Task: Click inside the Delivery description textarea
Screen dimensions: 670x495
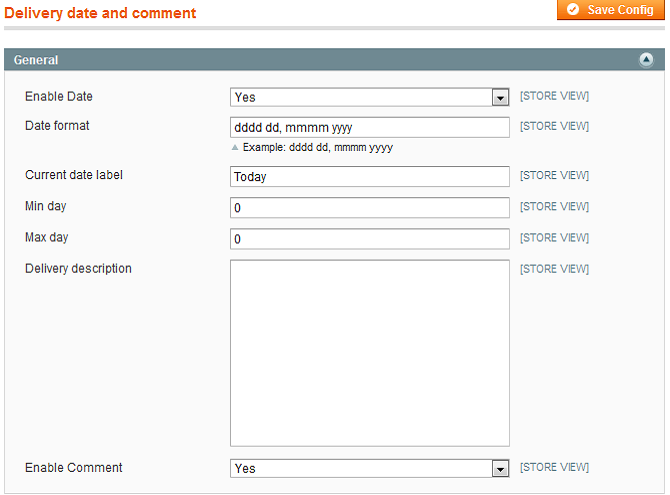Action: click(x=370, y=353)
